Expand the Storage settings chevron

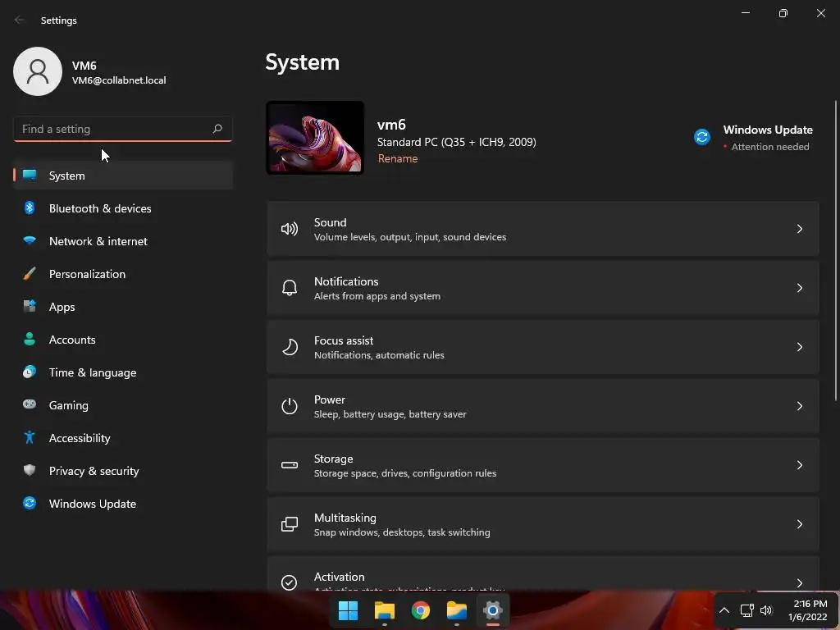(799, 464)
